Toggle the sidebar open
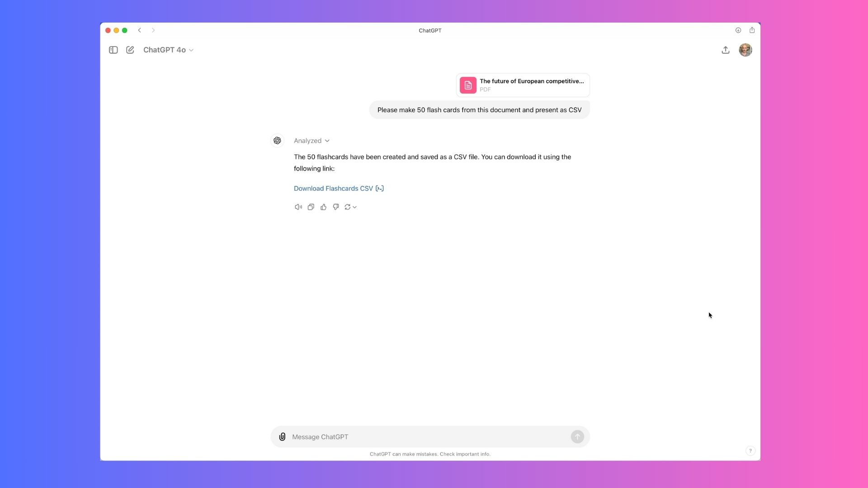868x488 pixels. click(x=113, y=50)
